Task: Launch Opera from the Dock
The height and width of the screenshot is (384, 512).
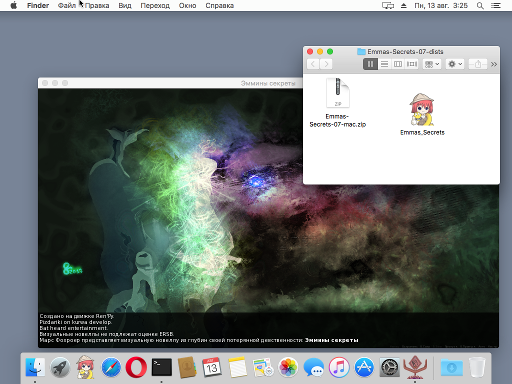Action: point(136,367)
